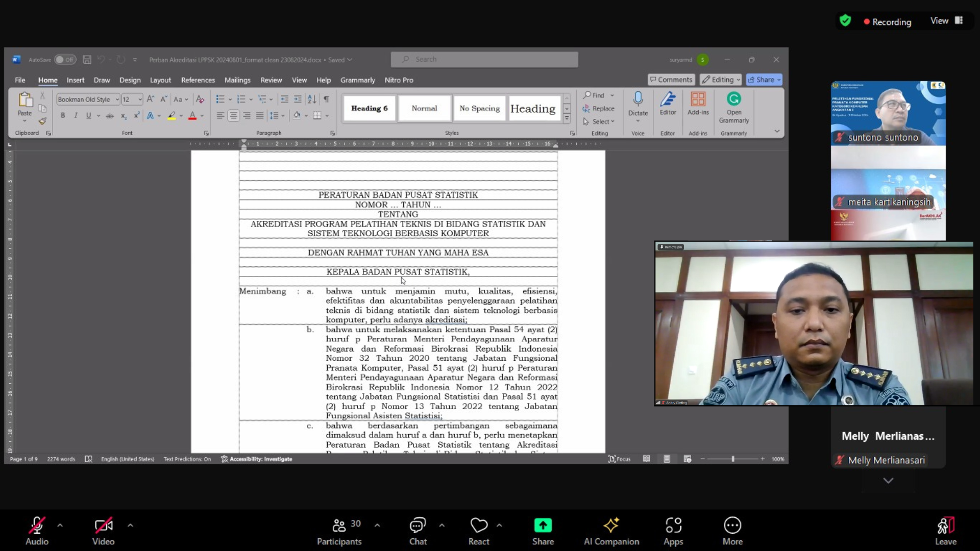
Task: Save document using floppy icon
Action: 87,60
